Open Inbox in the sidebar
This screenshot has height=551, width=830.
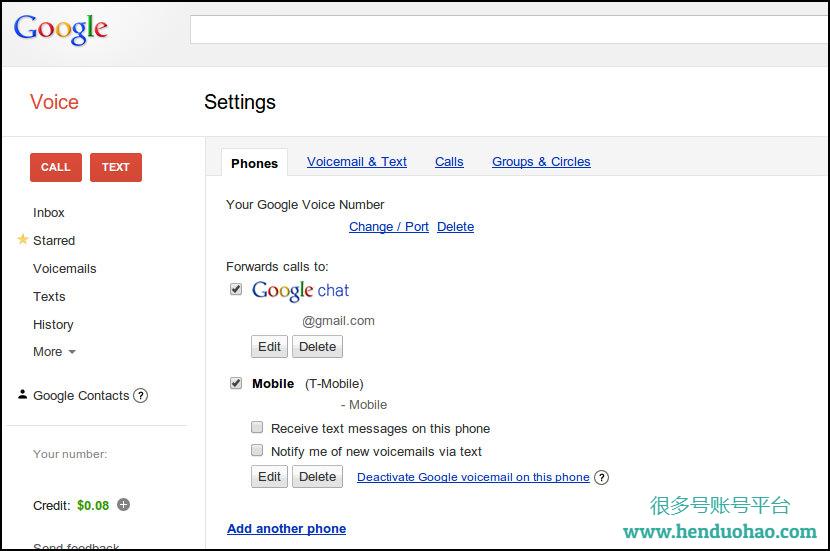pos(49,212)
